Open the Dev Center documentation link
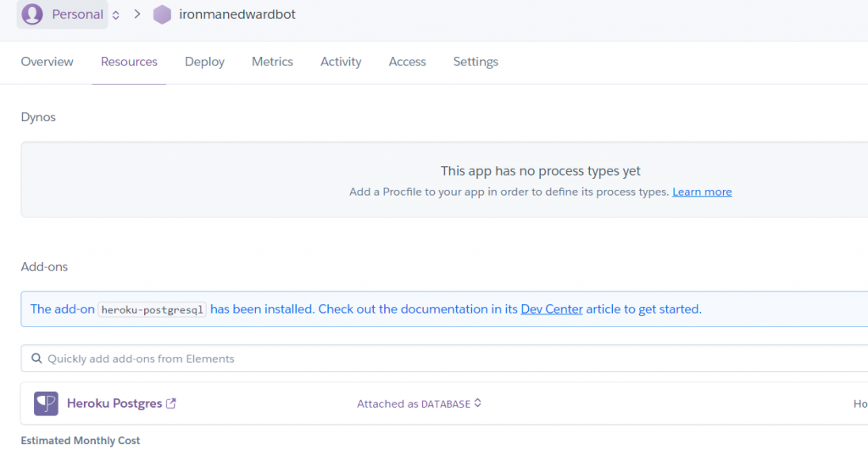 click(x=552, y=309)
